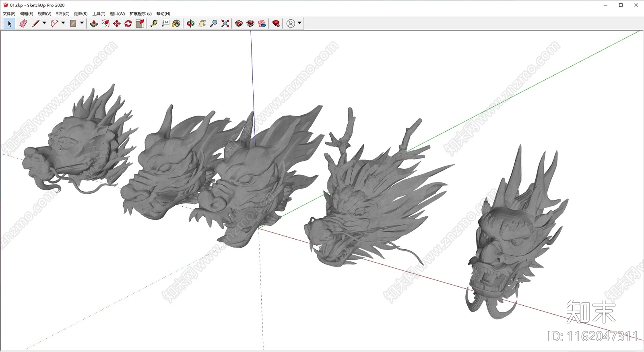Open the Extension Warehouse

click(x=250, y=24)
